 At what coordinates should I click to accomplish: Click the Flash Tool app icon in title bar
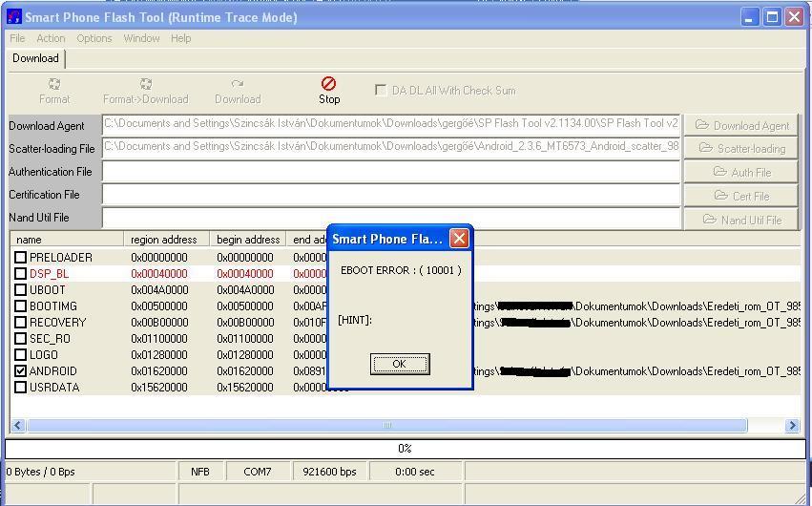[x=14, y=16]
